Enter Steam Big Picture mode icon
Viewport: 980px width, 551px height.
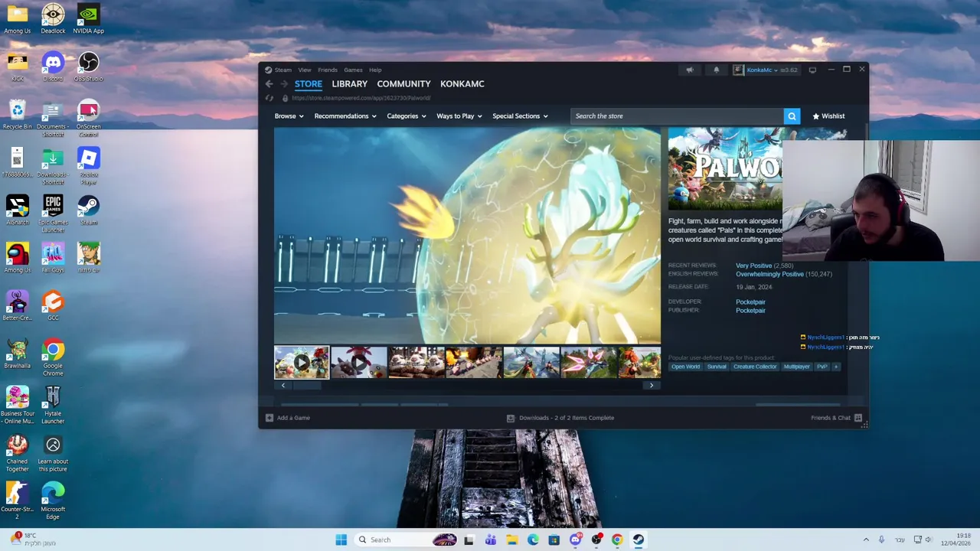(x=812, y=70)
